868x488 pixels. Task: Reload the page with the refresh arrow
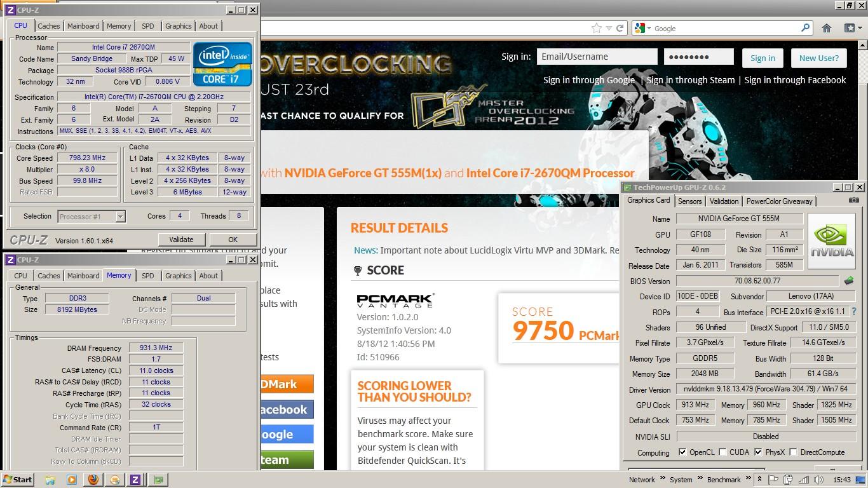pos(620,28)
